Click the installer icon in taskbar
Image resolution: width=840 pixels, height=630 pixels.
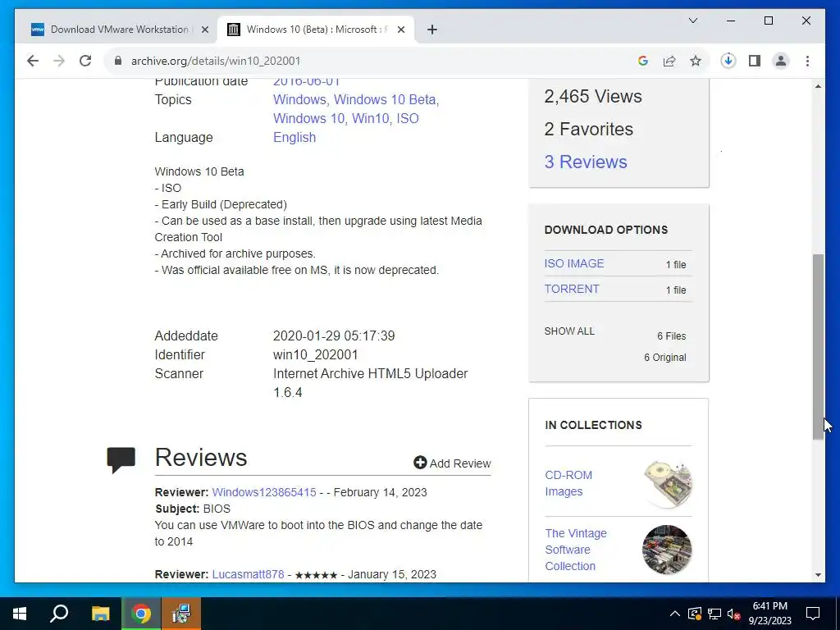click(181, 614)
